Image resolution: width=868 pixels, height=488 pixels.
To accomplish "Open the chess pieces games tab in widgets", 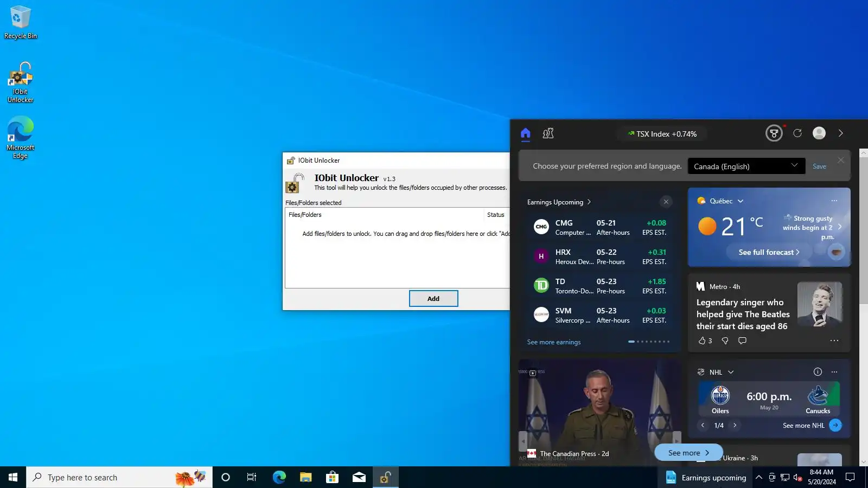I will [x=548, y=133].
